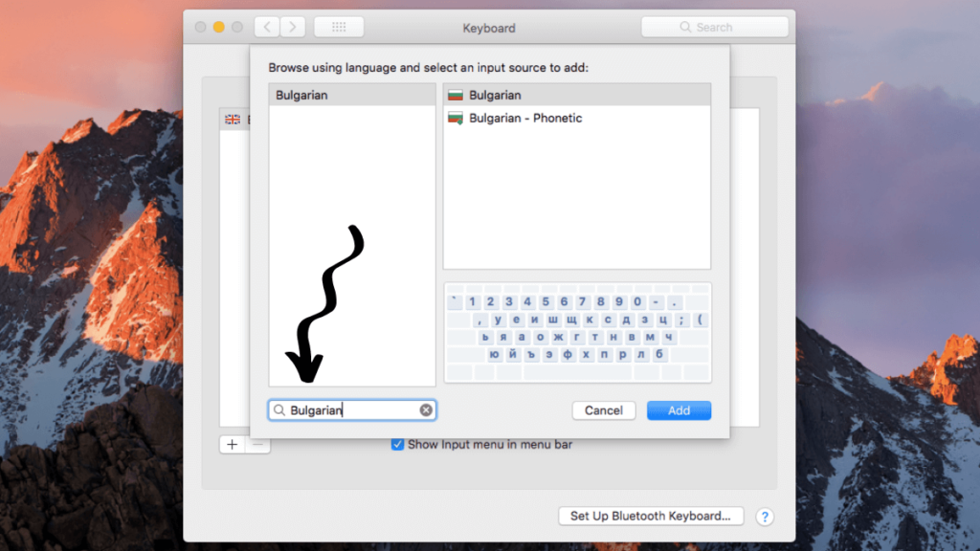Click the Bulgarian flag icon in source list
980x551 pixels.
(x=455, y=95)
